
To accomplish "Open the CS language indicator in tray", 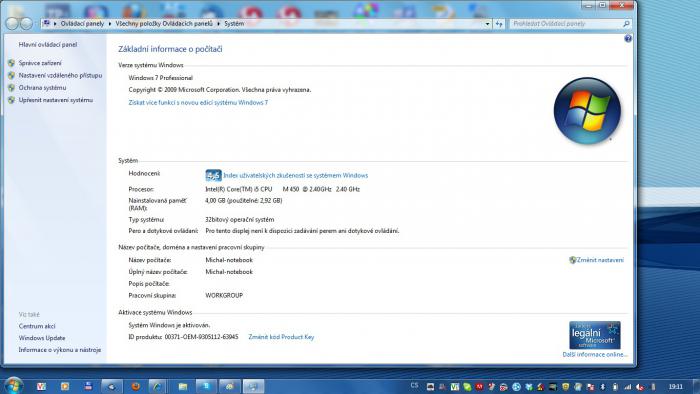I will 414,386.
